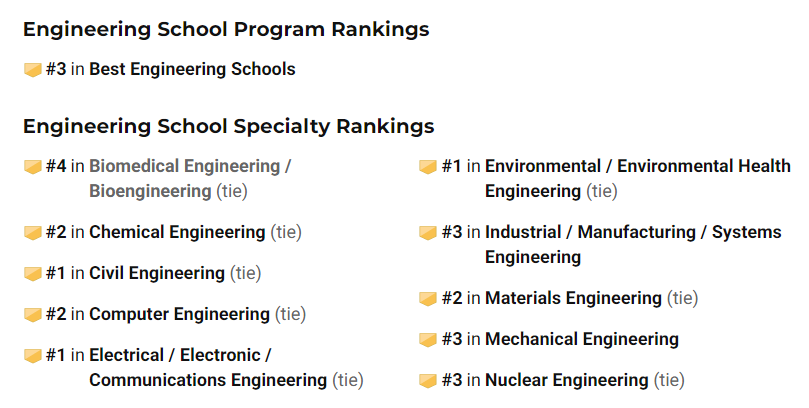The height and width of the screenshot is (408, 809).
Task: Visit the Computer Engineering ranking link
Action: [179, 315]
